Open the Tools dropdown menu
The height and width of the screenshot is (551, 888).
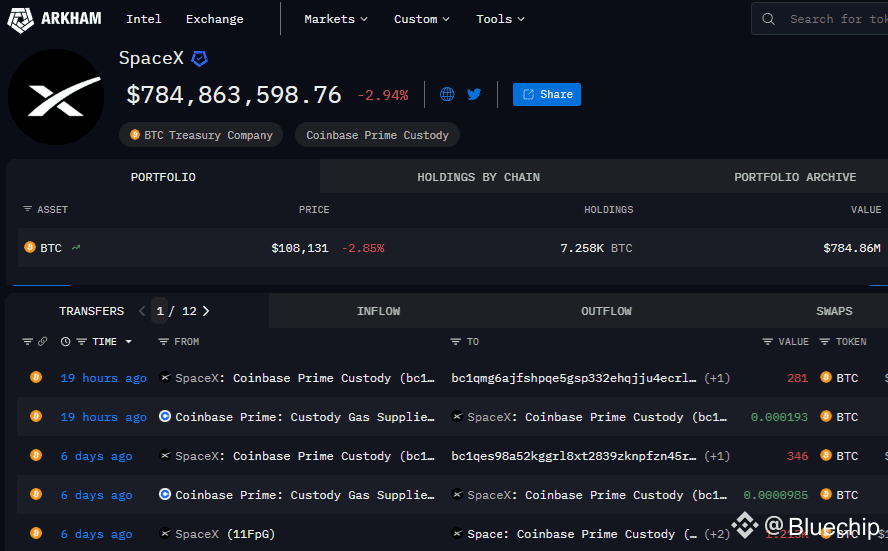point(500,19)
